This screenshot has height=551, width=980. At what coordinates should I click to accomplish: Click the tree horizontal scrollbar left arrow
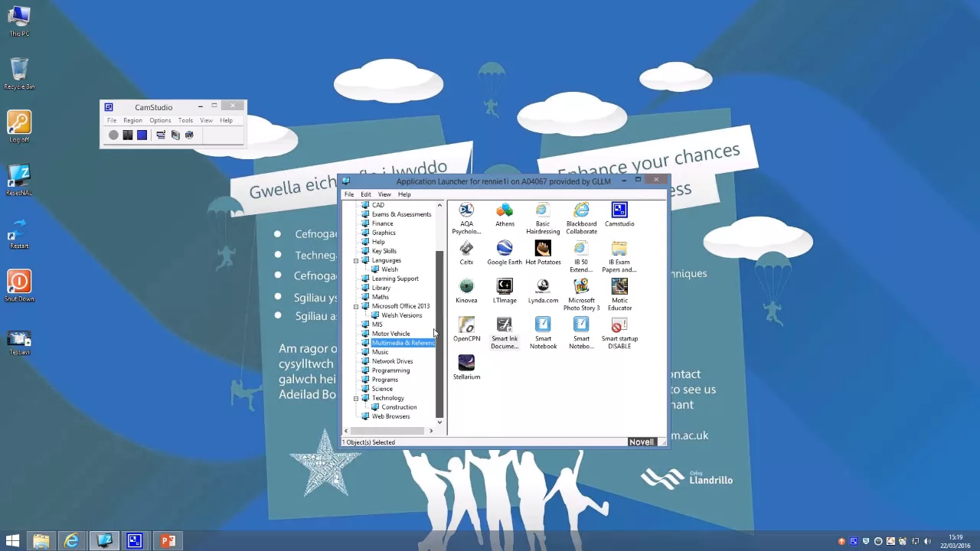point(346,431)
